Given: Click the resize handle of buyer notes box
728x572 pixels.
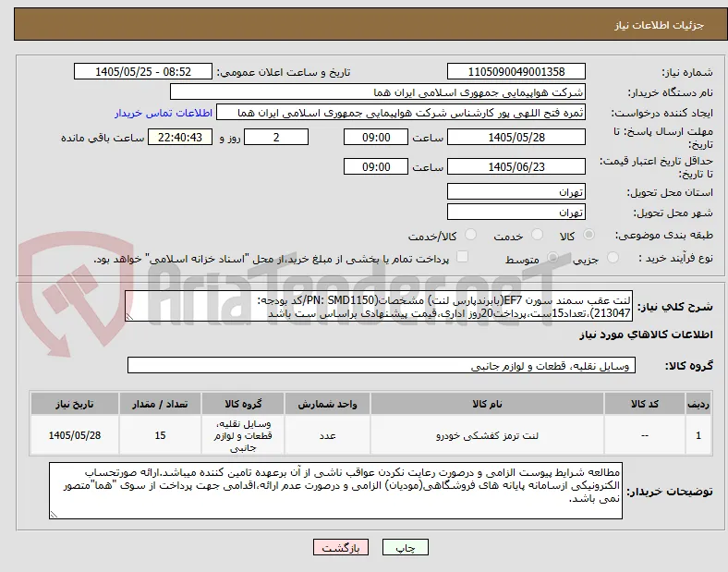Looking at the screenshot, I should pyautogui.click(x=54, y=515).
